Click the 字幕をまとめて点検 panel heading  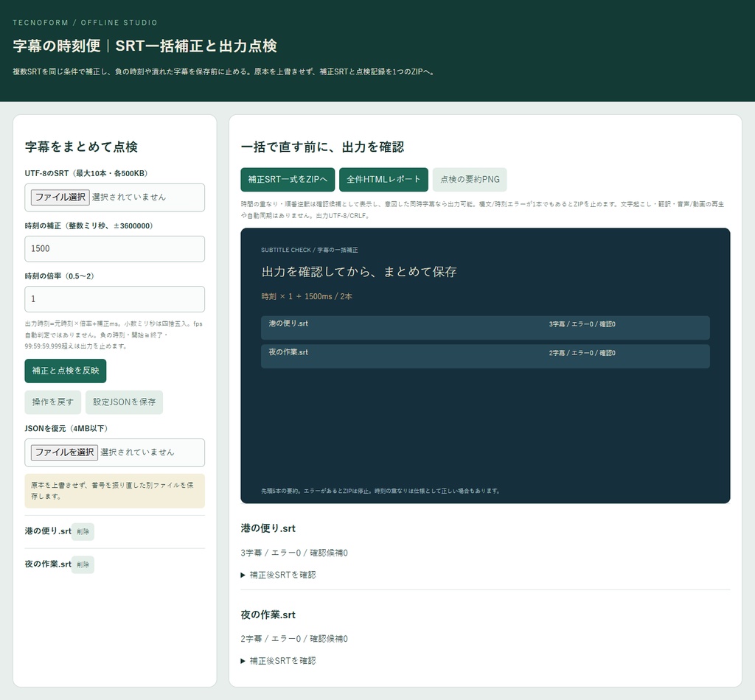point(81,147)
